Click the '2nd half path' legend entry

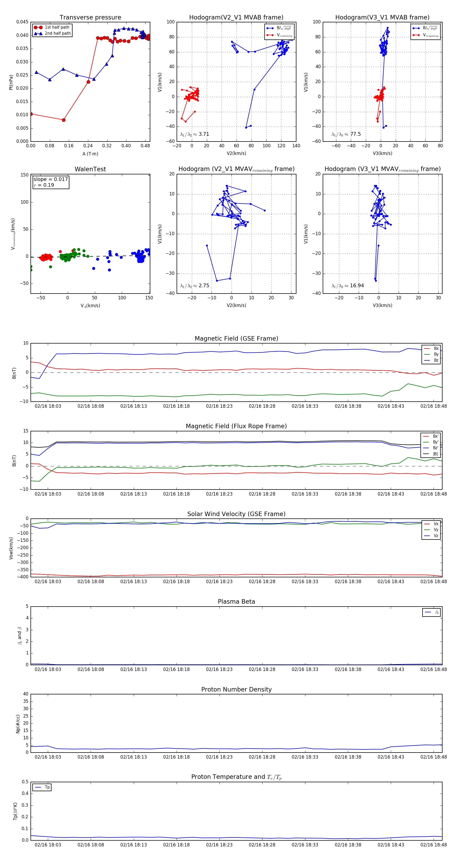53,33
